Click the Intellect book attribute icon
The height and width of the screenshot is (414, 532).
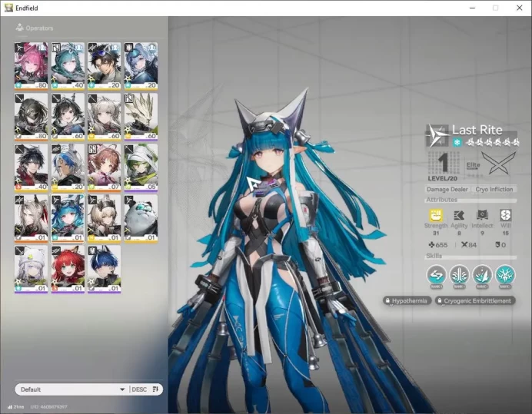[x=482, y=215]
